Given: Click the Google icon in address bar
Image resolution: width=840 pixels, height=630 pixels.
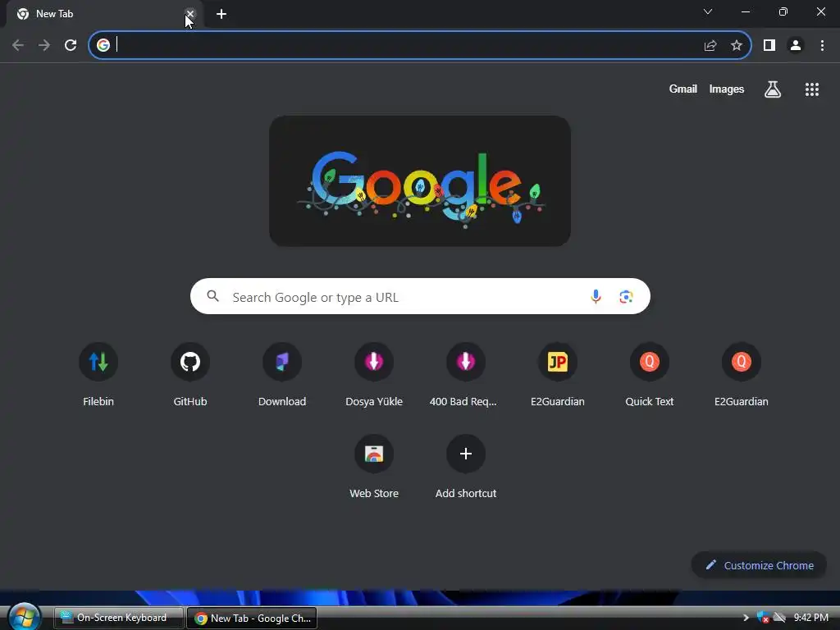Looking at the screenshot, I should [x=103, y=45].
